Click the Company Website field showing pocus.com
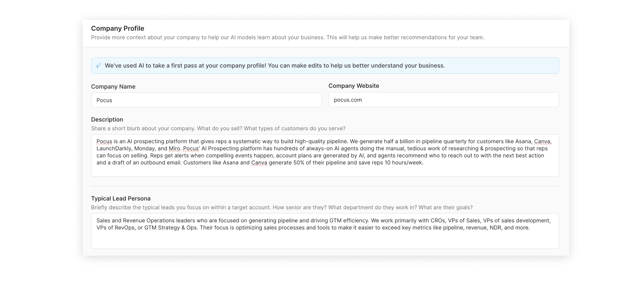This screenshot has height=282, width=644. click(x=444, y=100)
